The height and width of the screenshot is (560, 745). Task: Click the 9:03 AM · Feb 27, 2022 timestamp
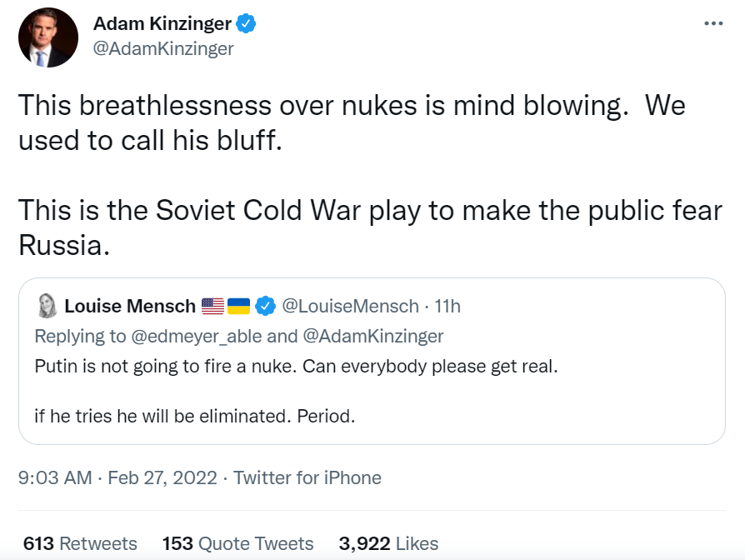(117, 477)
